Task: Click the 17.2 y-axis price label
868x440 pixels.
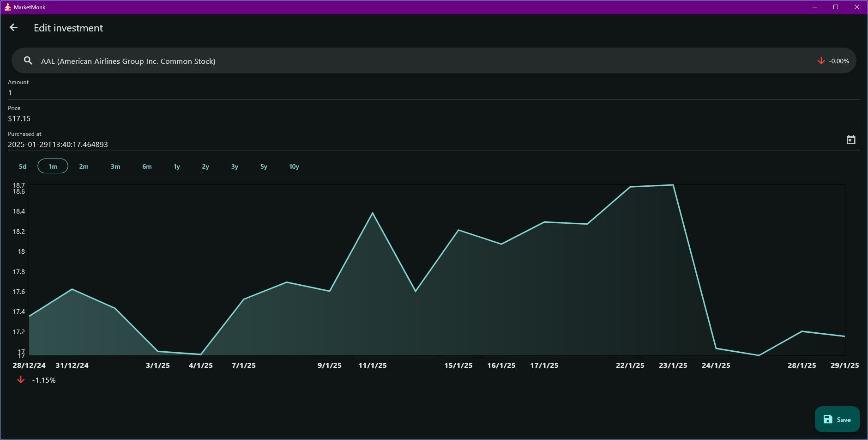Action: tap(19, 332)
